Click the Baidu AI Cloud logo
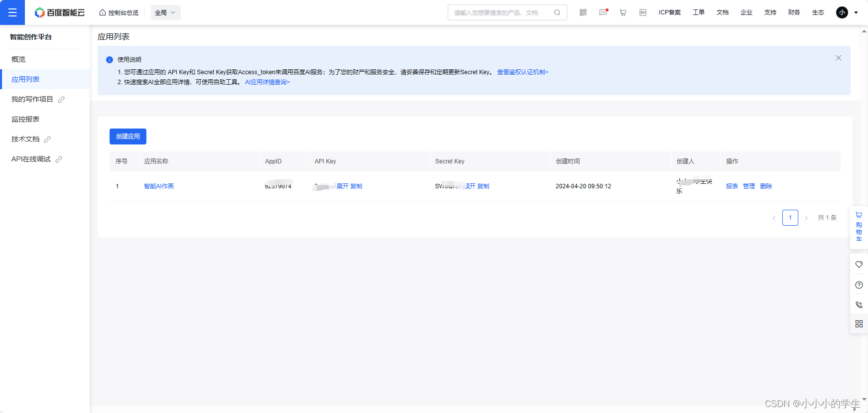This screenshot has width=868, height=413. point(60,12)
